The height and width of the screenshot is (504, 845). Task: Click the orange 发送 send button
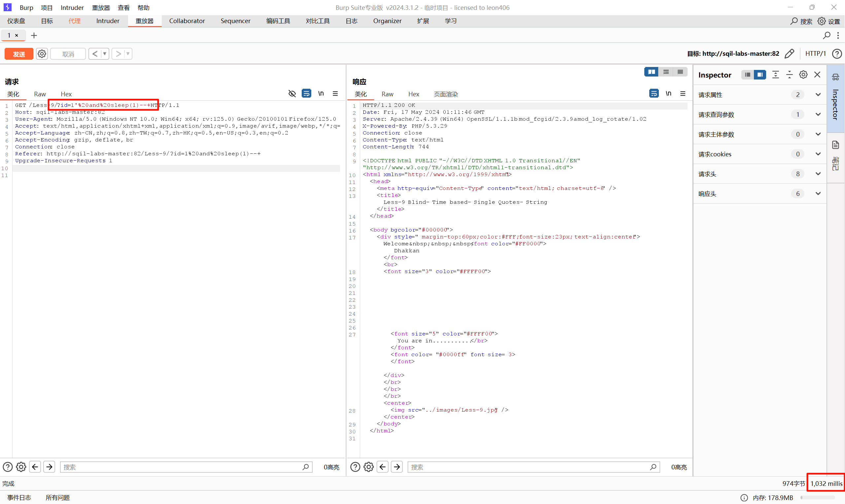tap(19, 54)
